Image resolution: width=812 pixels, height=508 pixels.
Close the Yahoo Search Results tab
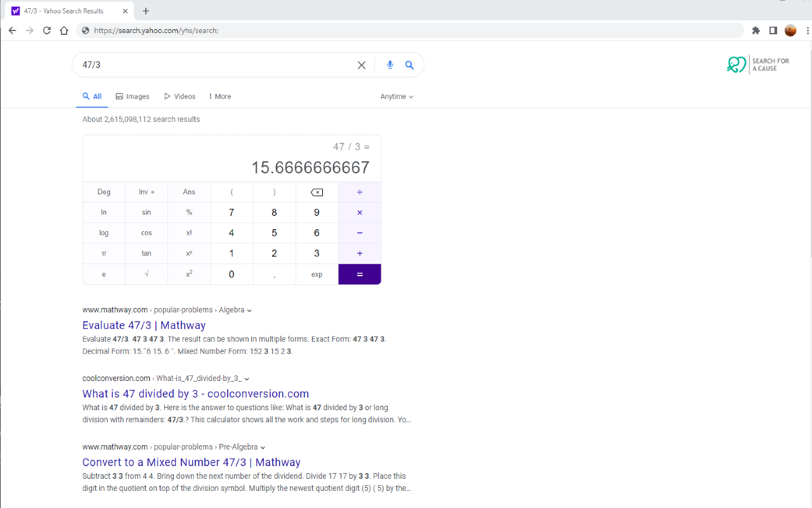click(x=125, y=11)
